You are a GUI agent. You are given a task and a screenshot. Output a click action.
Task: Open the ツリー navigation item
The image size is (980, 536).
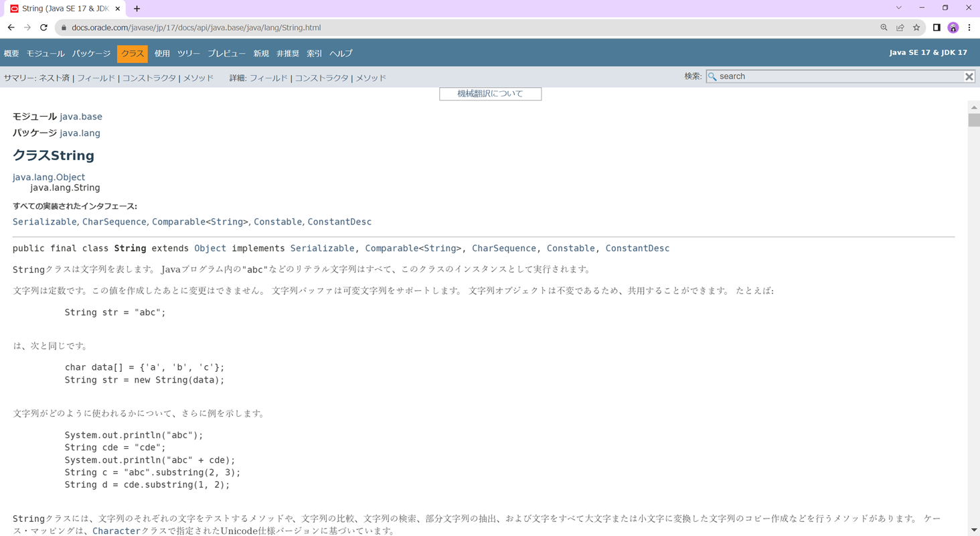[188, 53]
